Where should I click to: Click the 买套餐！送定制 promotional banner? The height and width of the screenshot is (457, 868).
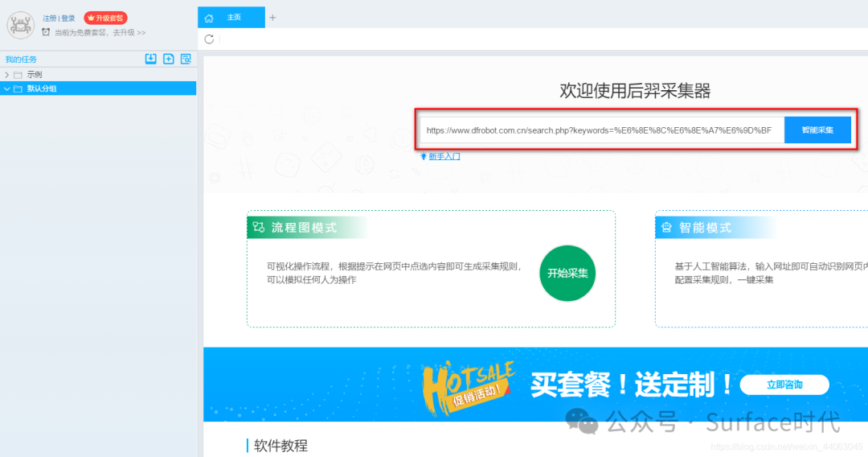pos(535,385)
